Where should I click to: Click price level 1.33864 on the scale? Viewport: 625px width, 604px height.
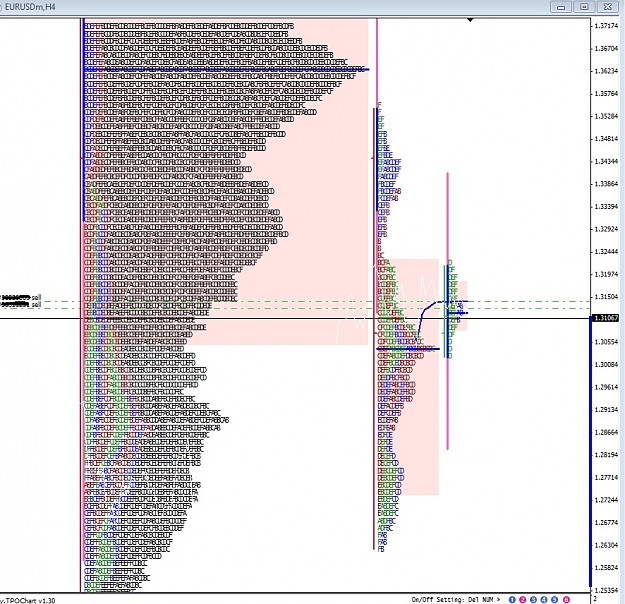coord(606,184)
